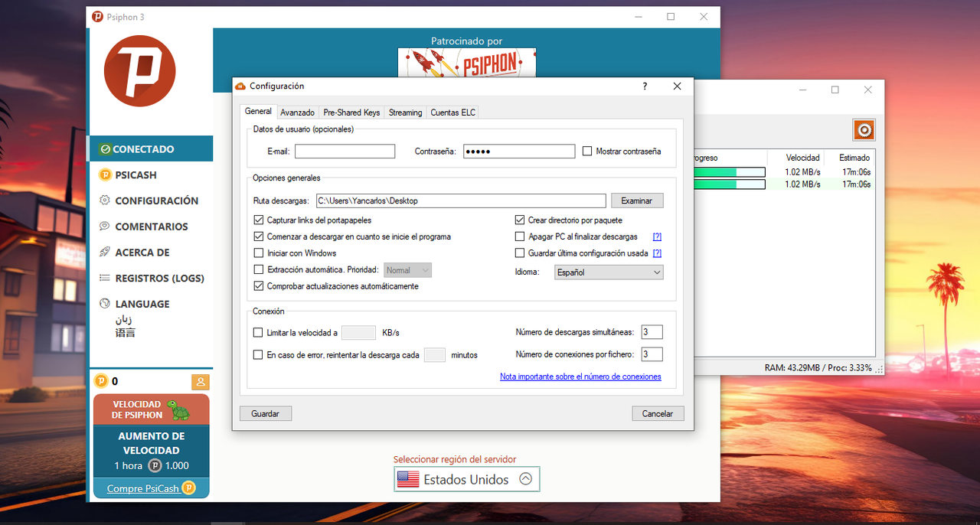Image resolution: width=980 pixels, height=525 pixels.
Task: Click the PsiCash coin icon in sidebar
Action: [106, 174]
